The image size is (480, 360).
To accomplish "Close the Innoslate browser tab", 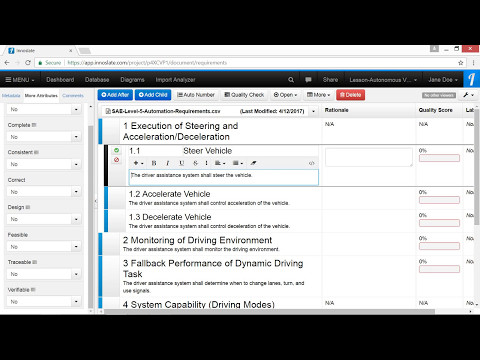I will point(71,51).
